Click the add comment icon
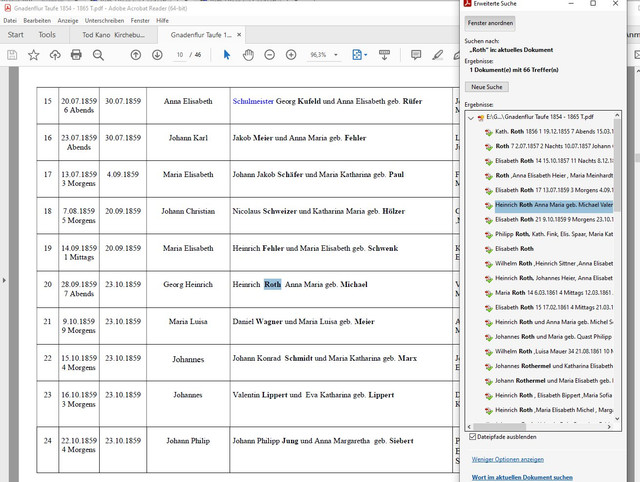 coord(416,55)
